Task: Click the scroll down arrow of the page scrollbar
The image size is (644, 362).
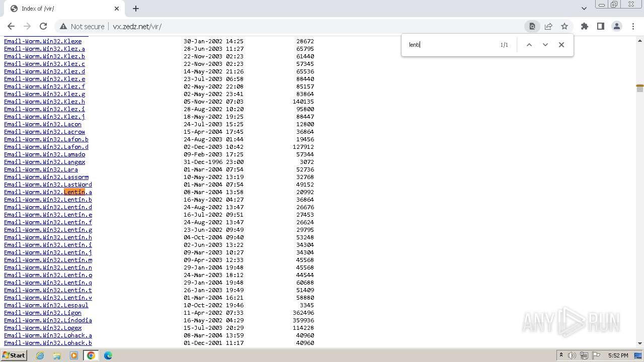Action: coord(640,343)
